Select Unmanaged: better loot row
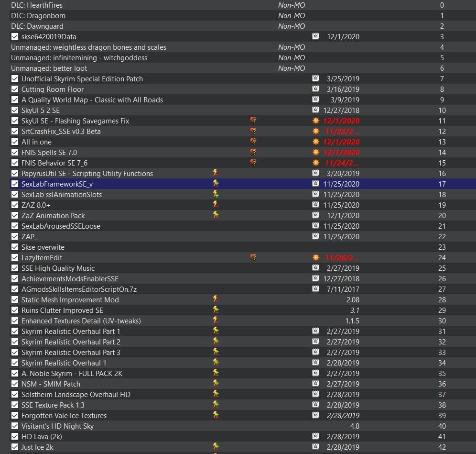Image resolution: width=476 pixels, height=454 pixels. [243, 68]
